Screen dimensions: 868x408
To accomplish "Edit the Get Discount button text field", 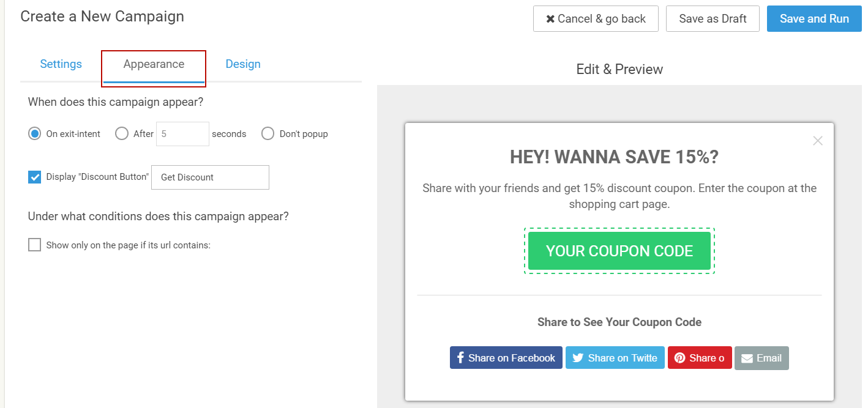I will (210, 177).
